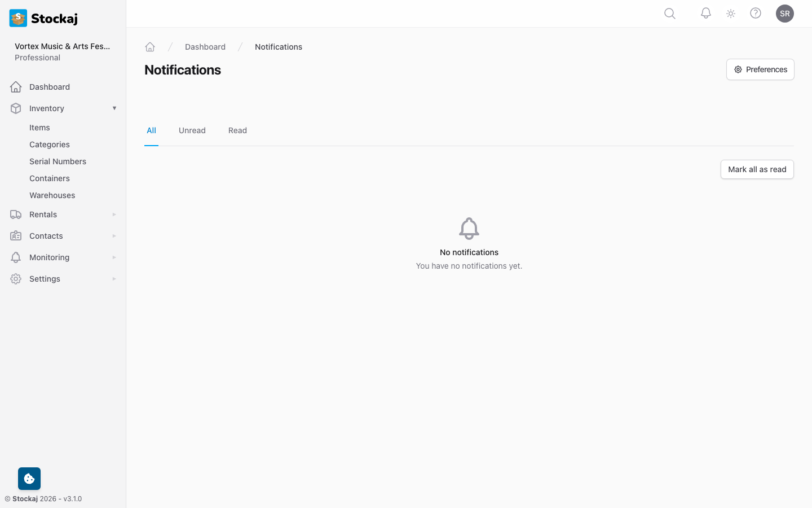Image resolution: width=812 pixels, height=508 pixels.
Task: Click the search magnifier icon
Action: pos(670,14)
